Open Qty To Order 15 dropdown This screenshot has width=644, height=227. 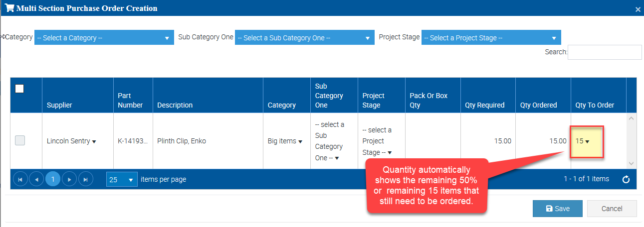click(x=583, y=141)
